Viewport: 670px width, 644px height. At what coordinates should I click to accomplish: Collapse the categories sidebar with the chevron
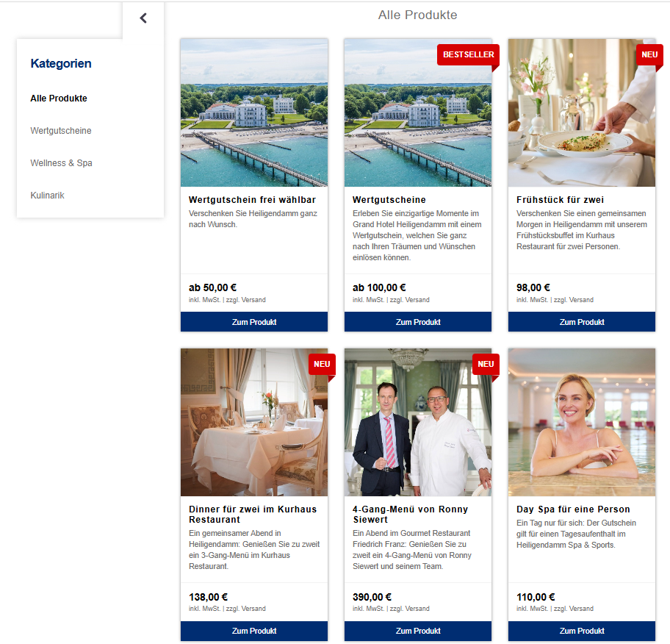[143, 18]
